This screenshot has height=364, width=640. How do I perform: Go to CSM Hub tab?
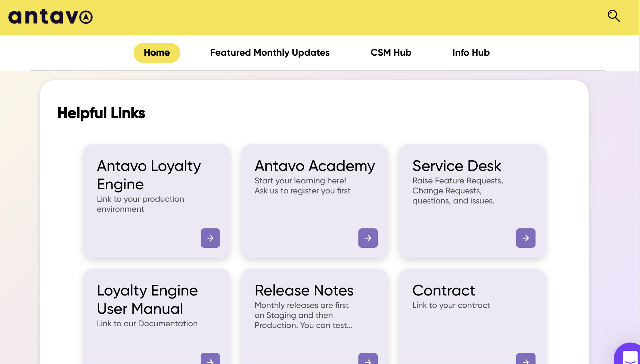click(x=391, y=53)
